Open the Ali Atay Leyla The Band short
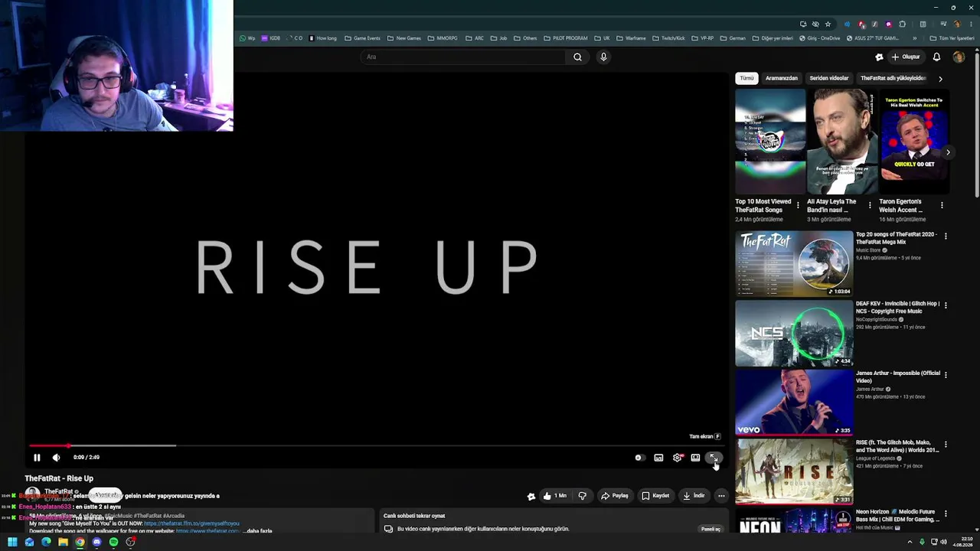The image size is (980, 551). [842, 142]
